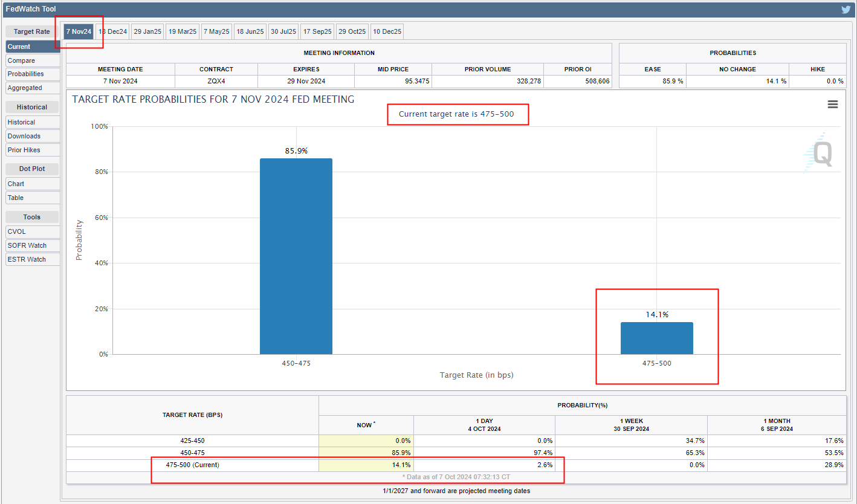Switch to the 29 Jan25 tab
Viewport: 857px width, 504px height.
[x=147, y=31]
